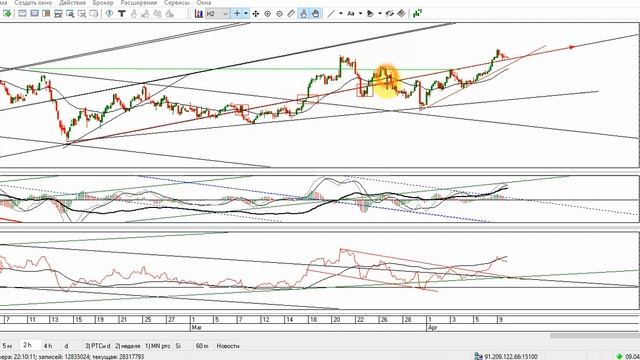Viewport: 640px width, 360px height.
Task: Click the window magnifier search icon
Action: coord(70,14)
